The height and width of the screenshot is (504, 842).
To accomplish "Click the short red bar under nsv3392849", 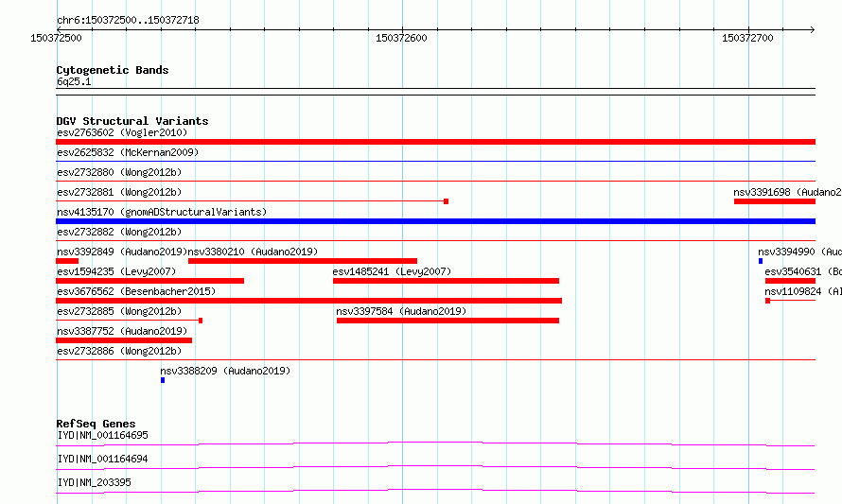I will (67, 261).
